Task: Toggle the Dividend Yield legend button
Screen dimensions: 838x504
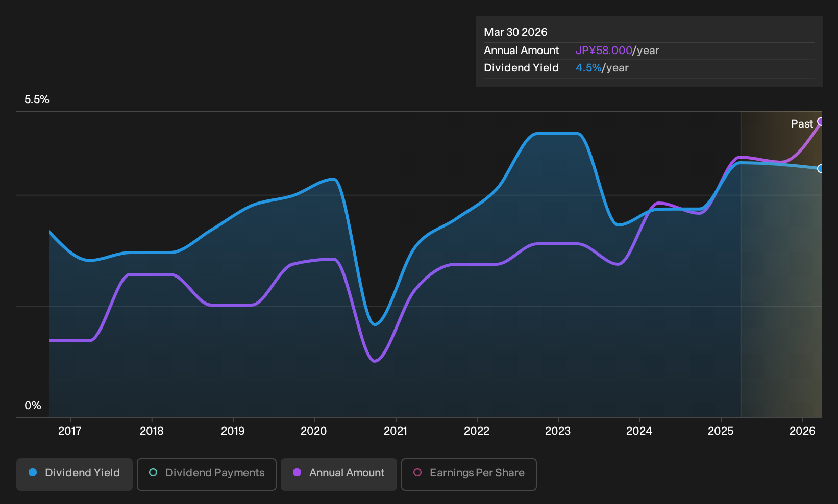Action: pos(75,474)
